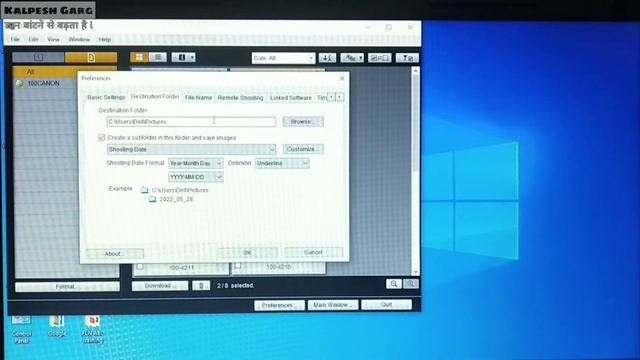Click the Control Panel desktop icon
The height and width of the screenshot is (360, 640).
(21, 329)
